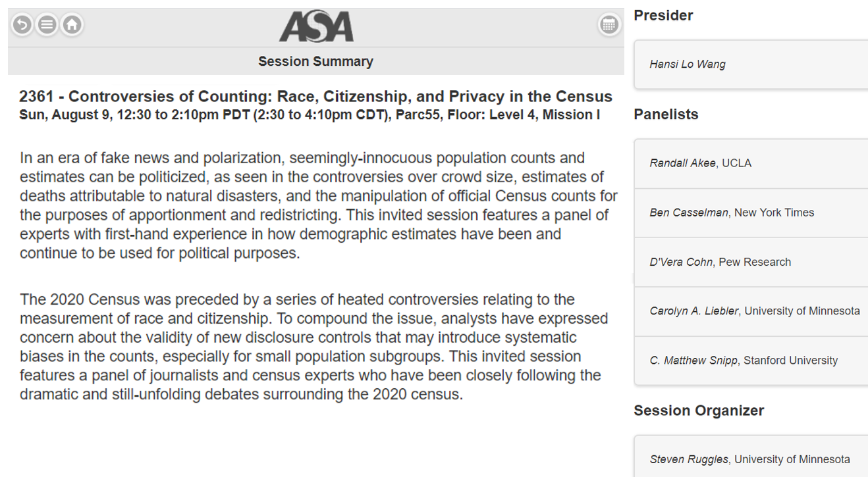Image resolution: width=868 pixels, height=477 pixels.
Task: Open the hamburger menu icon
Action: point(47,25)
